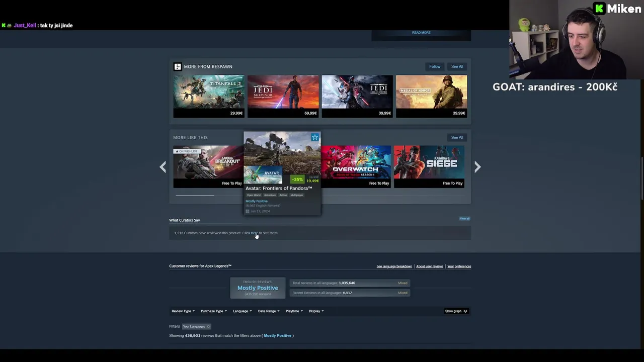Click the Total reviews in all languages bar

click(350, 283)
